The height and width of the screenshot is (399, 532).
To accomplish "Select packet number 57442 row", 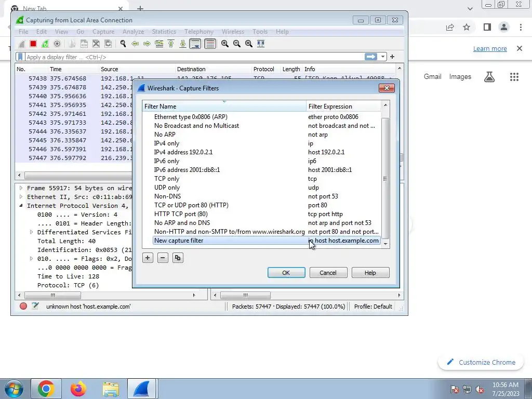I will coord(75,114).
